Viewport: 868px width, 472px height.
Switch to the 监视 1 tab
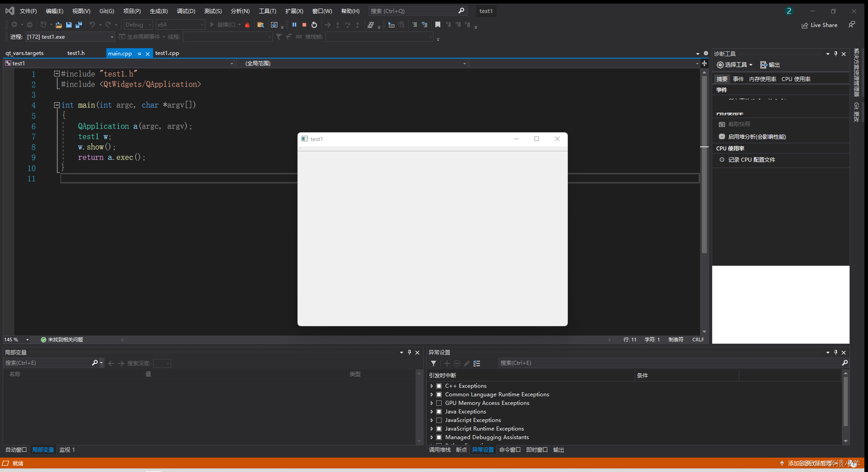point(67,450)
